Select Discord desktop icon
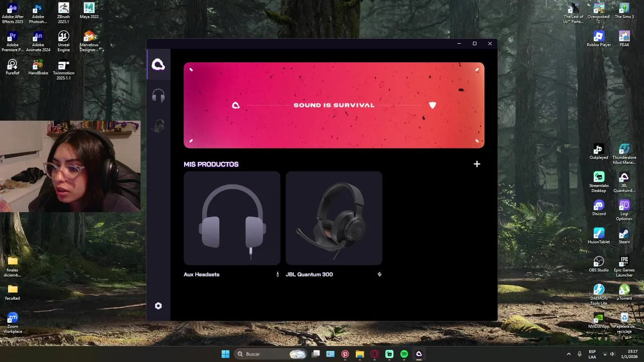644x362 pixels. point(599,208)
